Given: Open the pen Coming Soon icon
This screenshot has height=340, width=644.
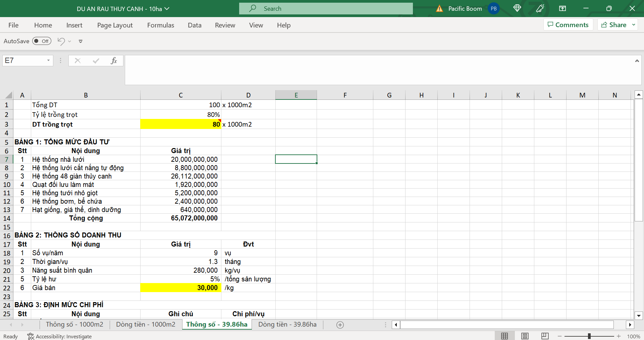Looking at the screenshot, I should (x=540, y=8).
